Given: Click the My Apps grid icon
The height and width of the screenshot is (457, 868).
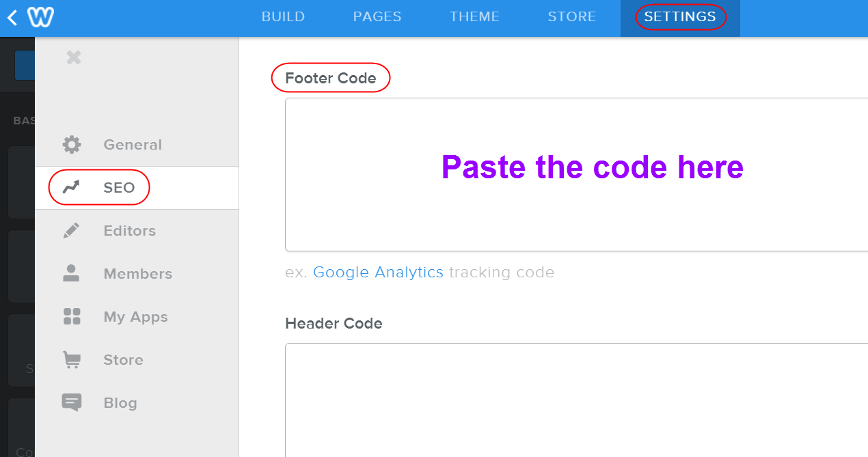Looking at the screenshot, I should tap(72, 317).
